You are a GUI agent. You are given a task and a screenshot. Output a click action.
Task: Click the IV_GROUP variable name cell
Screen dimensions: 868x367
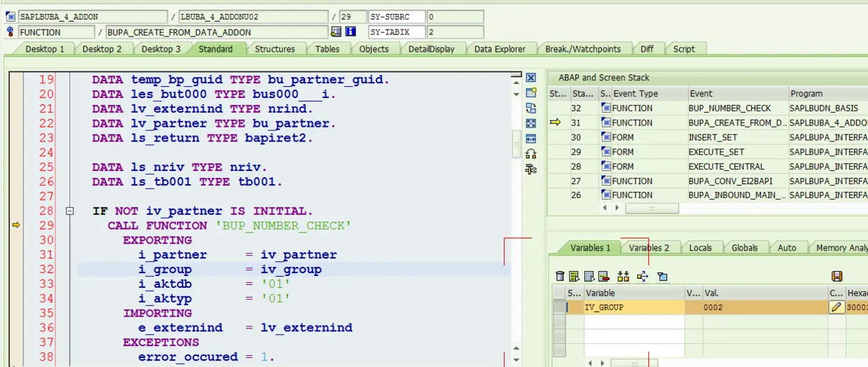click(634, 307)
